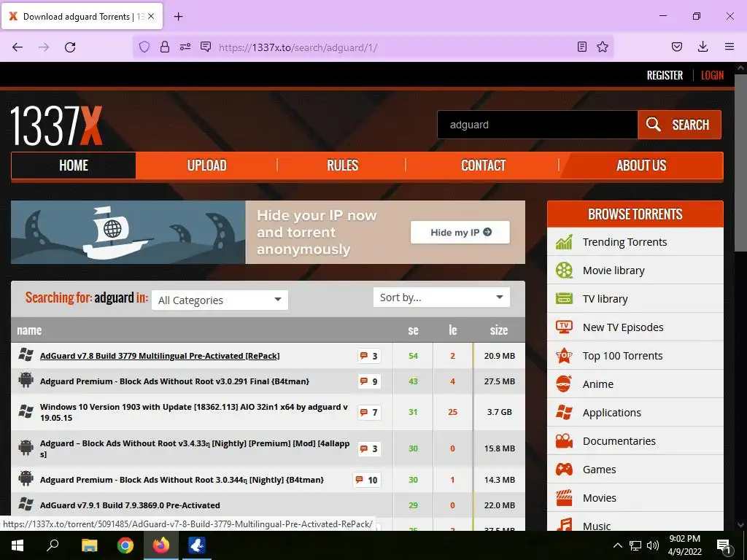Bookmark this page with the star icon
The width and height of the screenshot is (747, 560).
[603, 47]
